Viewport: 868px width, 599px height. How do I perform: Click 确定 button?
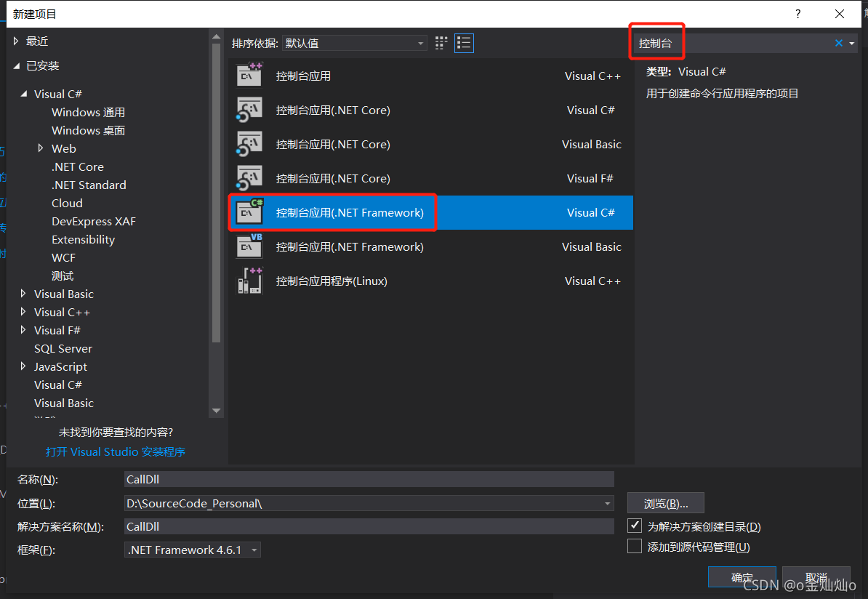pos(742,577)
